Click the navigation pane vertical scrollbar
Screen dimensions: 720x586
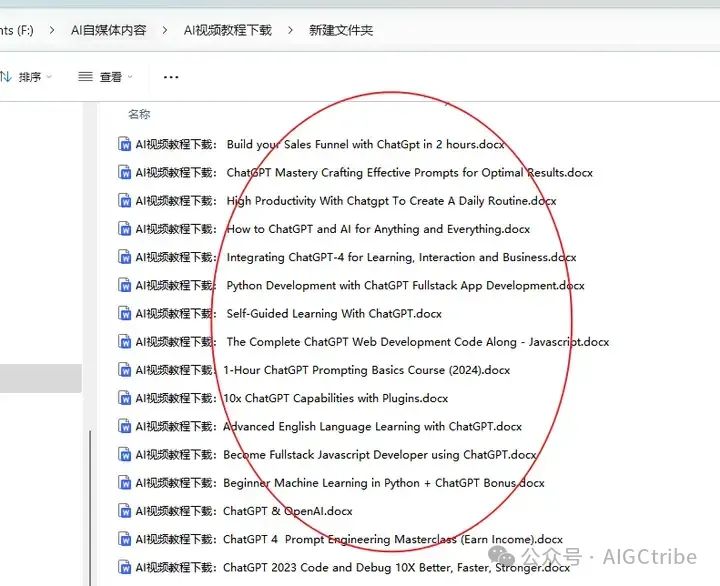point(90,507)
